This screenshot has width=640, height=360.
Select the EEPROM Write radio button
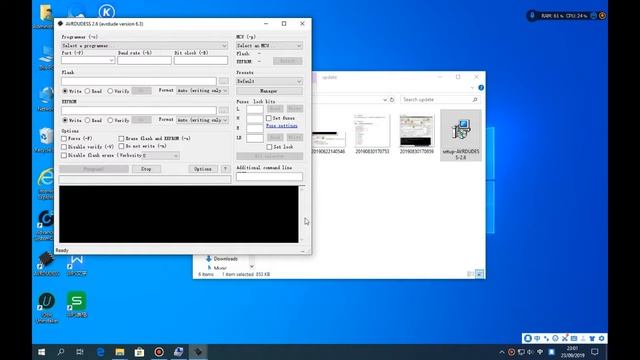click(65, 120)
